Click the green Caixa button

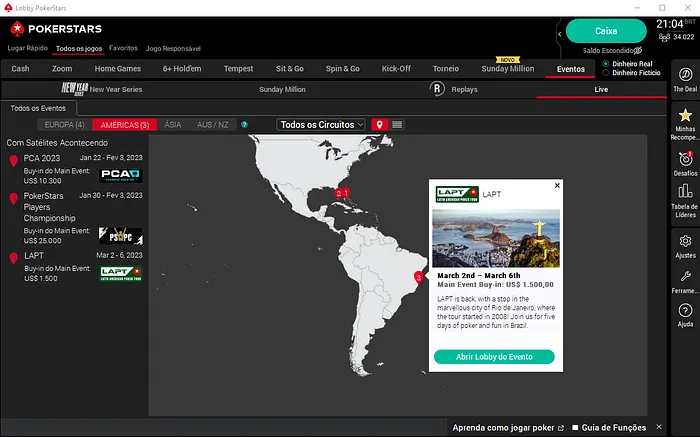coord(606,31)
